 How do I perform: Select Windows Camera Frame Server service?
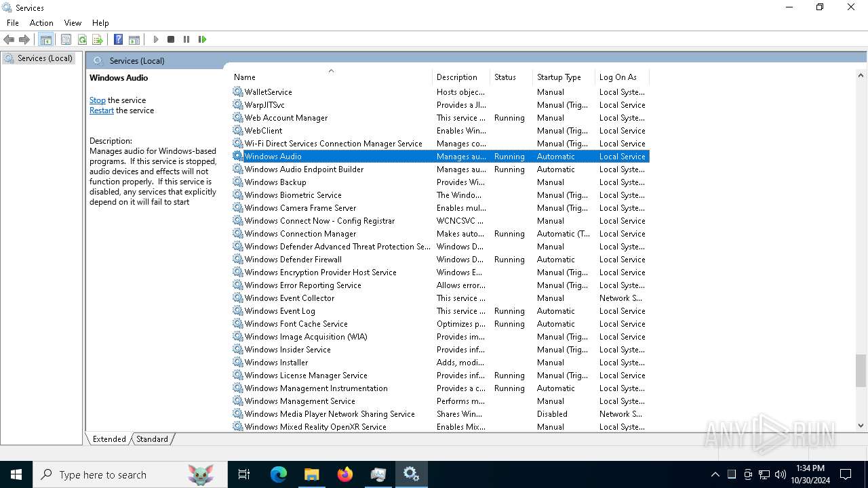(440, 208)
